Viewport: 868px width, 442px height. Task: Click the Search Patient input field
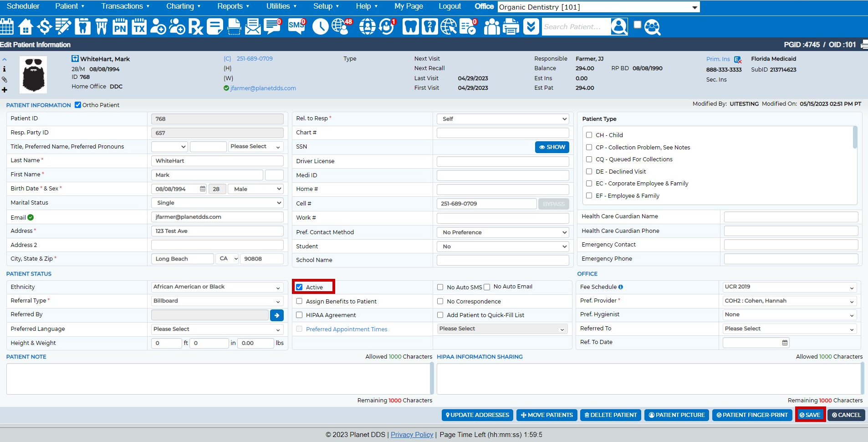[x=576, y=27]
